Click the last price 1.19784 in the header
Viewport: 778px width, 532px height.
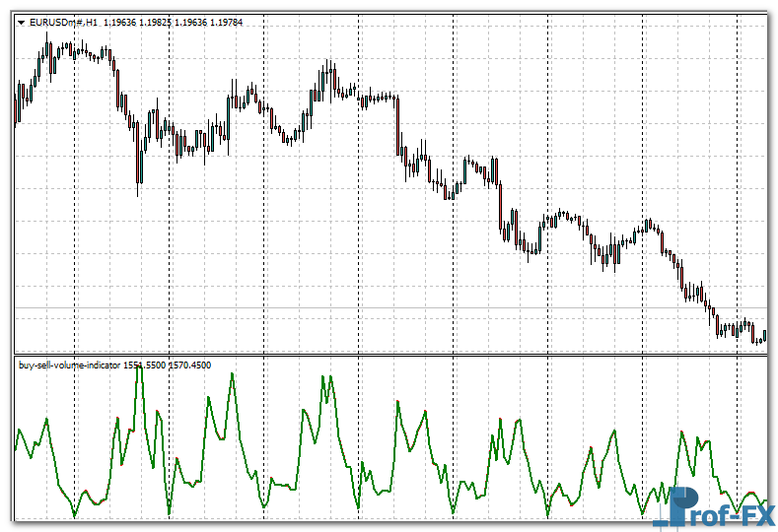(x=227, y=23)
